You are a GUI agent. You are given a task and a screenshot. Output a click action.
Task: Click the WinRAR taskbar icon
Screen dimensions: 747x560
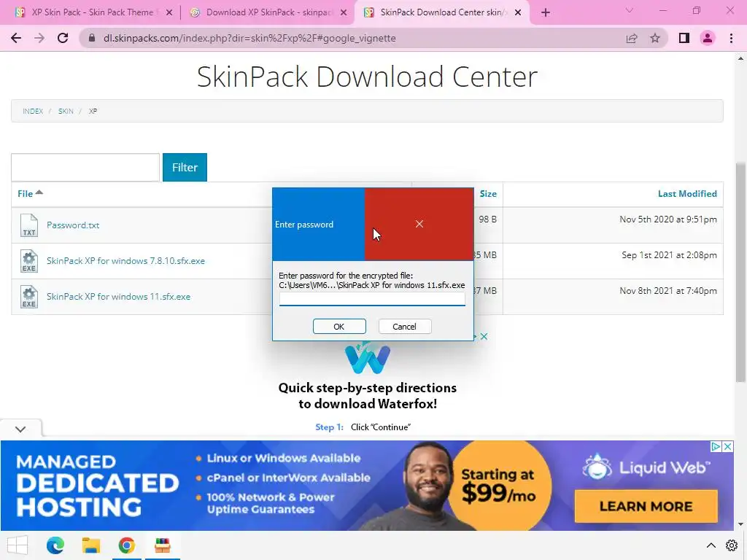[x=163, y=545]
